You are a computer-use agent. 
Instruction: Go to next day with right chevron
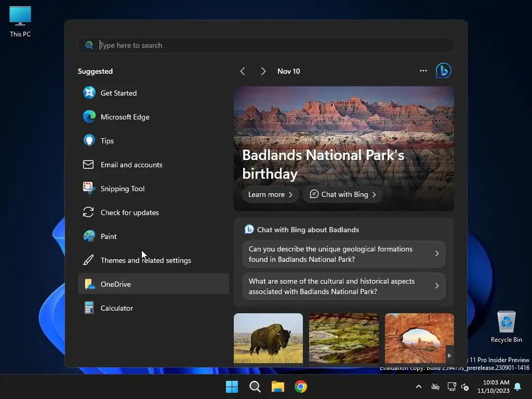(x=263, y=71)
